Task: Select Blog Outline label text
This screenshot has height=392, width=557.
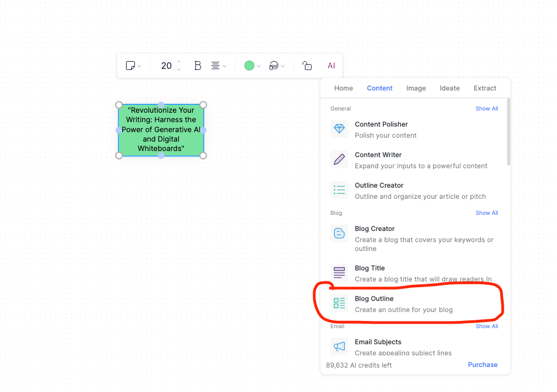Action: tap(374, 299)
